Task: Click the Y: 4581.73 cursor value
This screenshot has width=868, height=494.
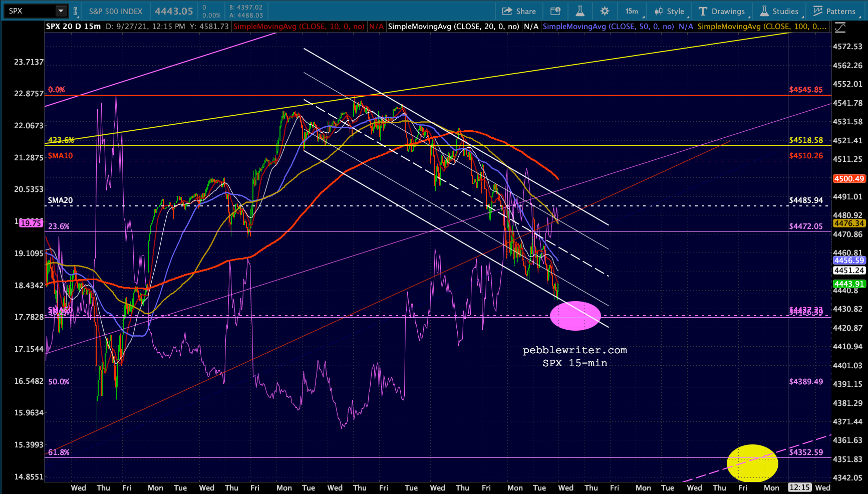Action: (209, 27)
